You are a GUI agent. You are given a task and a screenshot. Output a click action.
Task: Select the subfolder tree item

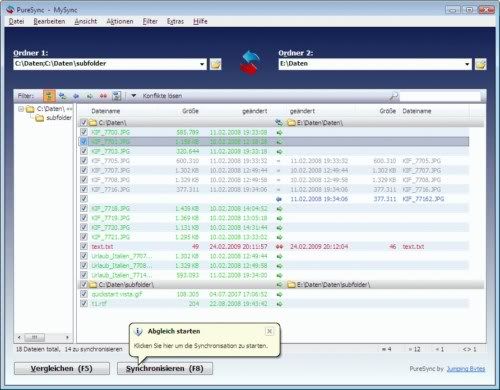click(x=59, y=118)
